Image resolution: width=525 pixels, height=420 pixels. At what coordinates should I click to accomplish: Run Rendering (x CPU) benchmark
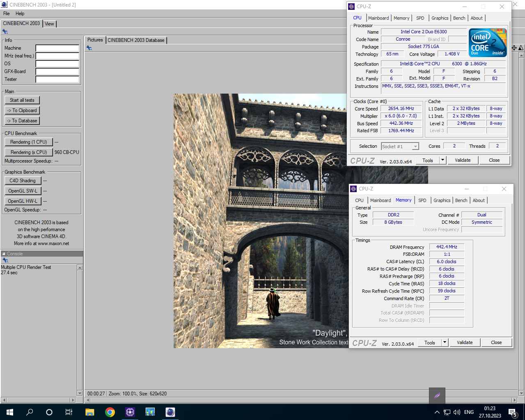click(29, 152)
